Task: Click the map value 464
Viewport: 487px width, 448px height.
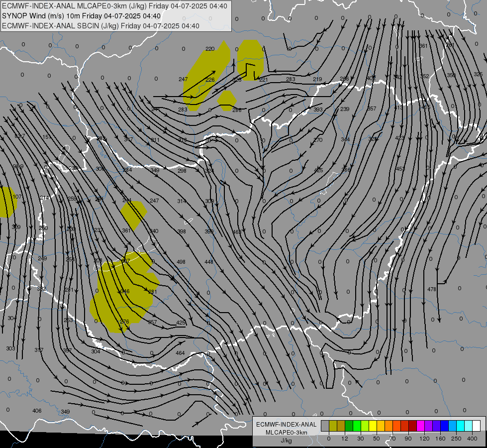Action: [x=180, y=353]
